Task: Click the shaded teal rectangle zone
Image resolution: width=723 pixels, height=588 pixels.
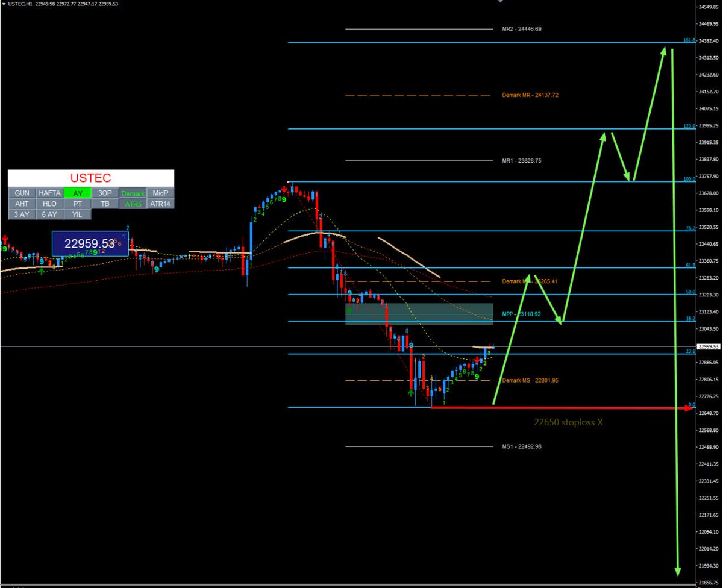Action: (x=419, y=314)
